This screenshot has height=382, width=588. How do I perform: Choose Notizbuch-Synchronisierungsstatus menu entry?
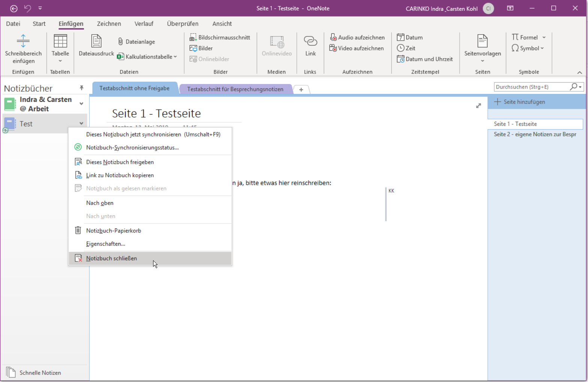150,148
